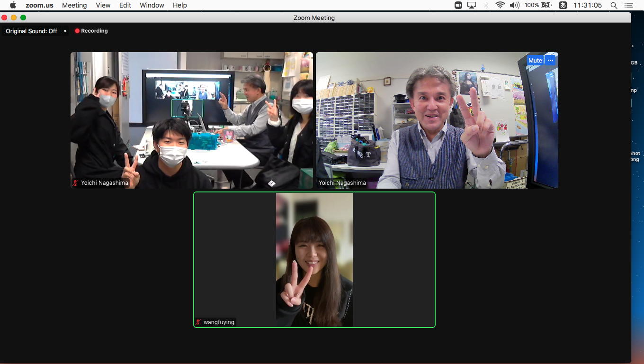Open the Window menu
Image resolution: width=644 pixels, height=364 pixels.
[x=152, y=5]
